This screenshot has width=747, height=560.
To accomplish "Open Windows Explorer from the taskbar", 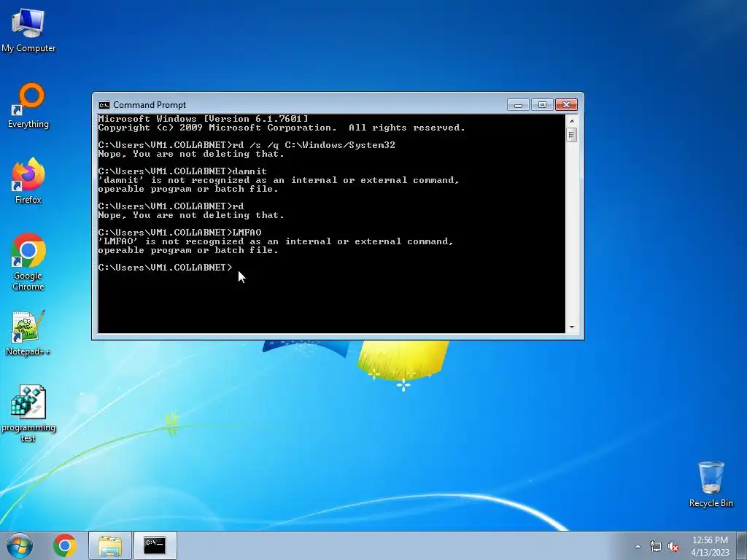I will coord(110,545).
